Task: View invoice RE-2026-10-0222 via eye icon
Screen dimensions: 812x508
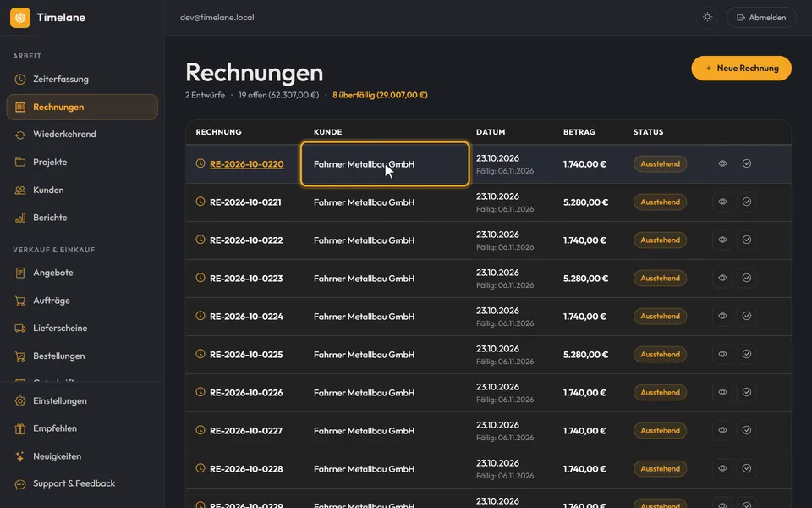Action: point(722,240)
